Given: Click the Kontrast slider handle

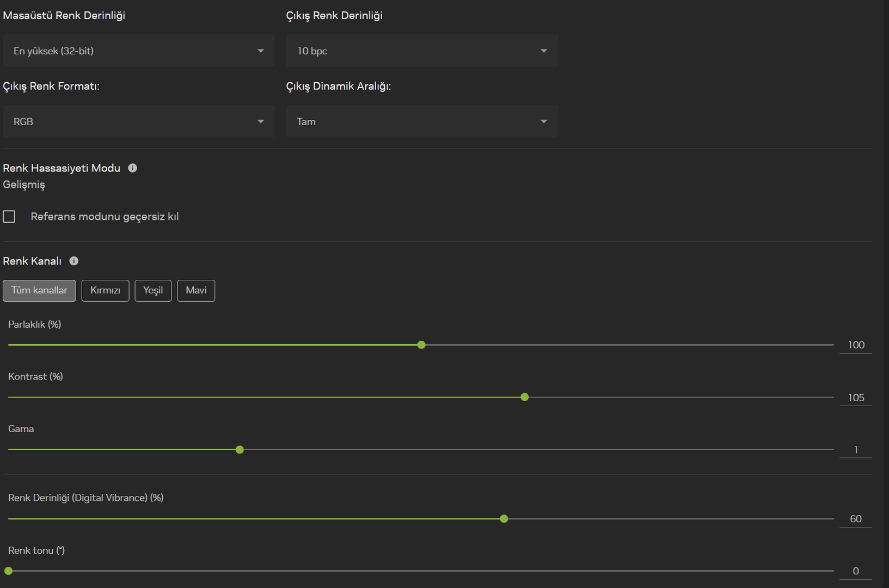Looking at the screenshot, I should coord(525,397).
